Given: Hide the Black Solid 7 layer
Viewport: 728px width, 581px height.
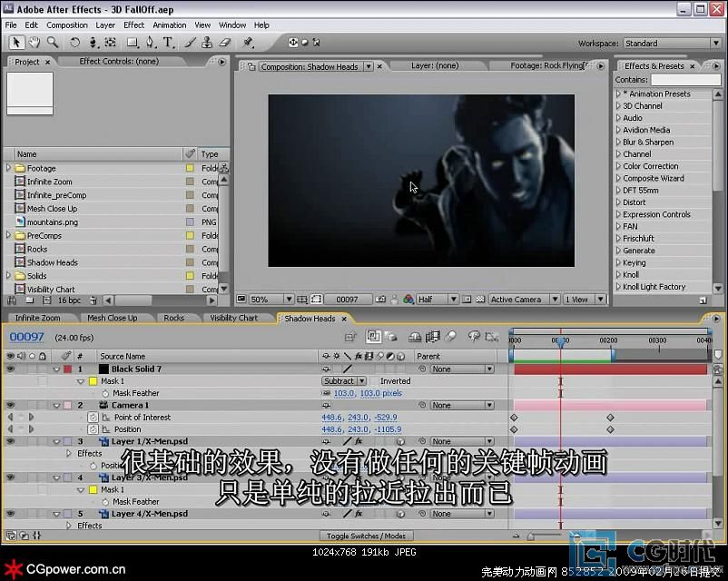Looking at the screenshot, I should pyautogui.click(x=10, y=369).
